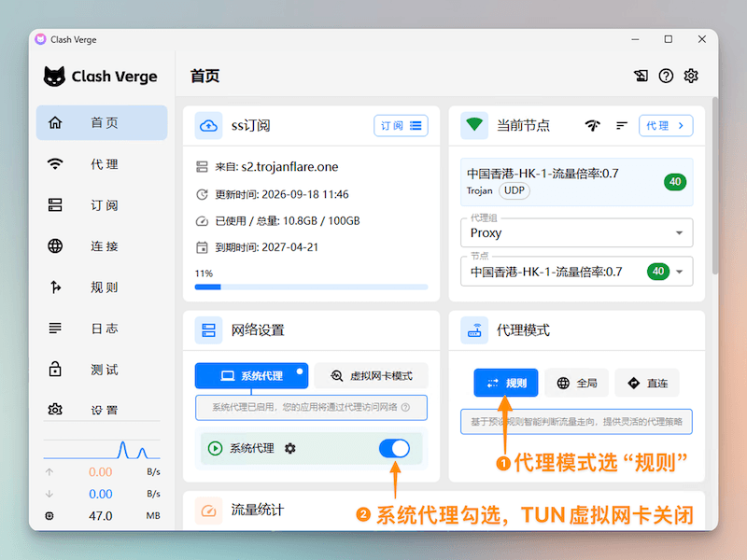
Task: Select the 虚拟网卡模式 TUN tab button
Action: click(371, 376)
